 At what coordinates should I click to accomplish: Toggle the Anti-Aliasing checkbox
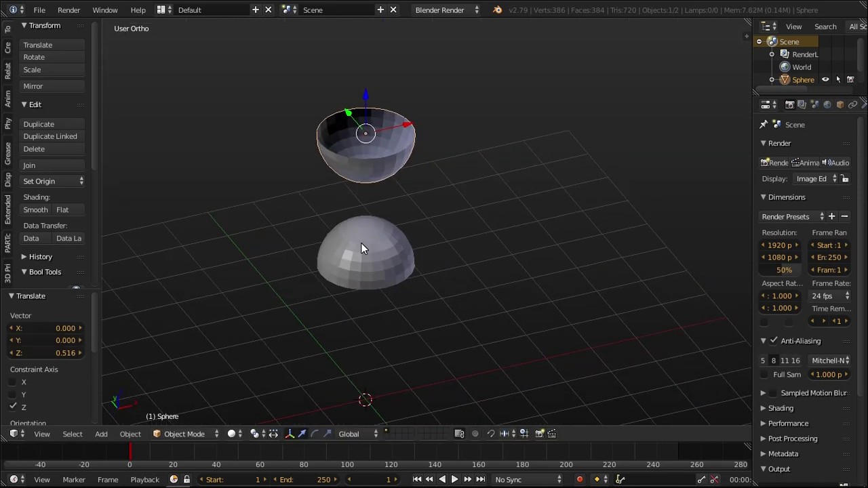click(774, 341)
